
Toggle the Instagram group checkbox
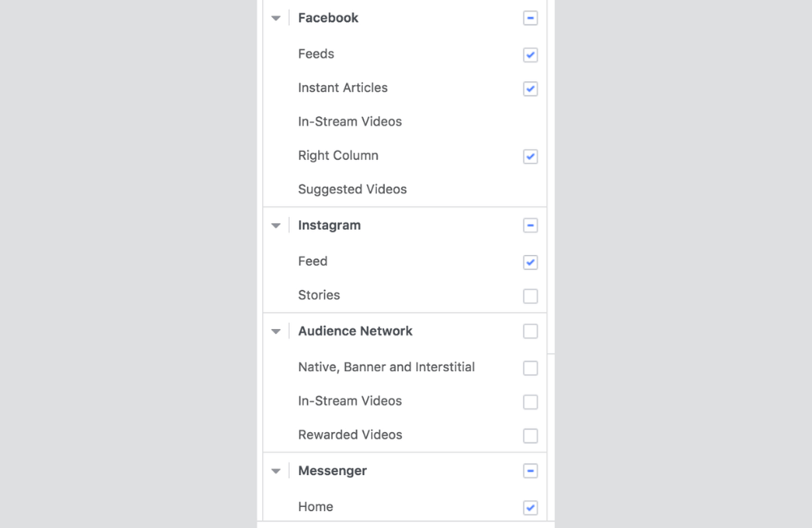[530, 226]
